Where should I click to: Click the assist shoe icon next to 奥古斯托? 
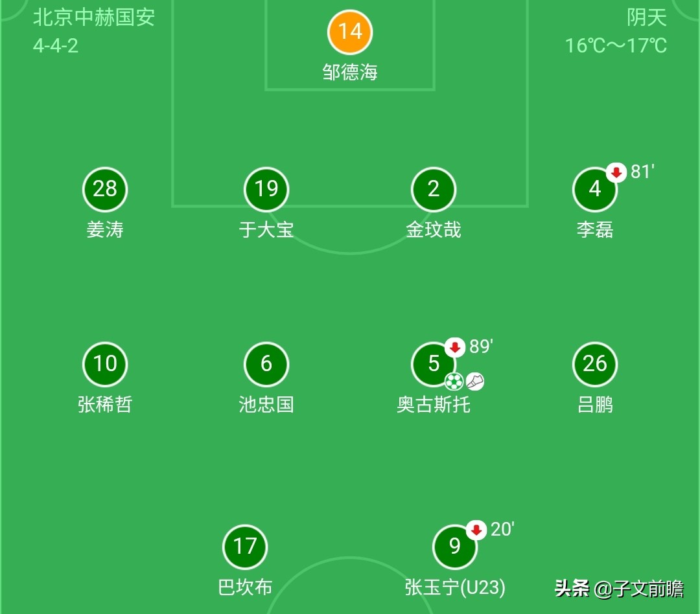point(476,381)
